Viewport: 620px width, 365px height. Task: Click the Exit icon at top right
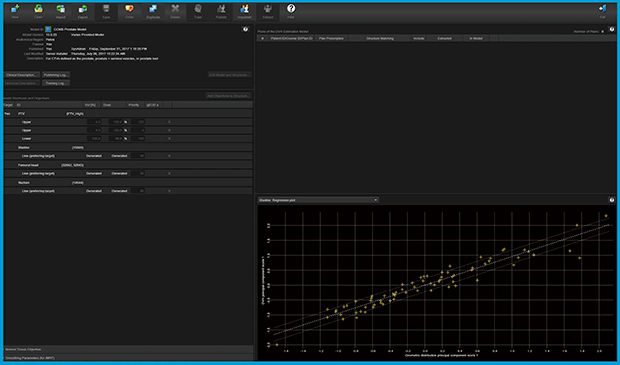(602, 11)
